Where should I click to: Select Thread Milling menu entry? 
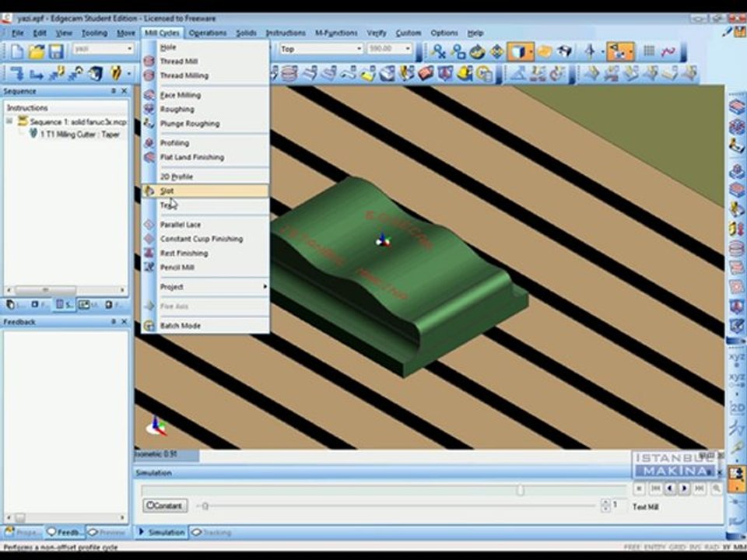[x=205, y=75]
